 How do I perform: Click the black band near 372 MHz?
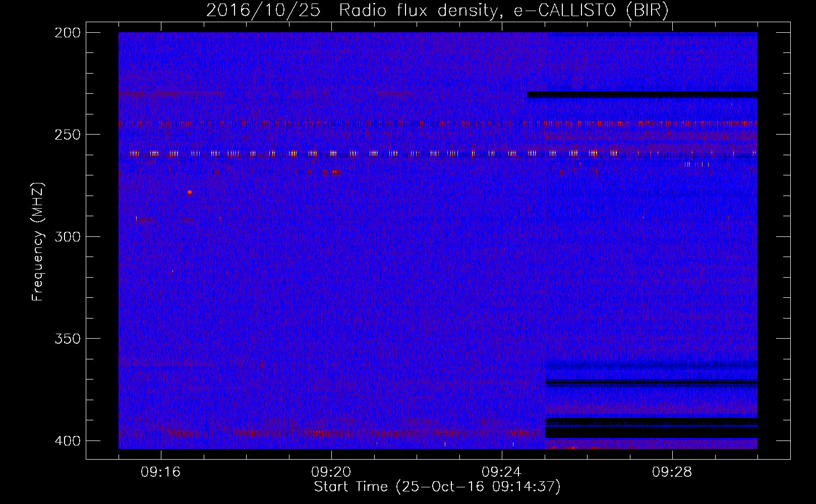click(x=651, y=383)
